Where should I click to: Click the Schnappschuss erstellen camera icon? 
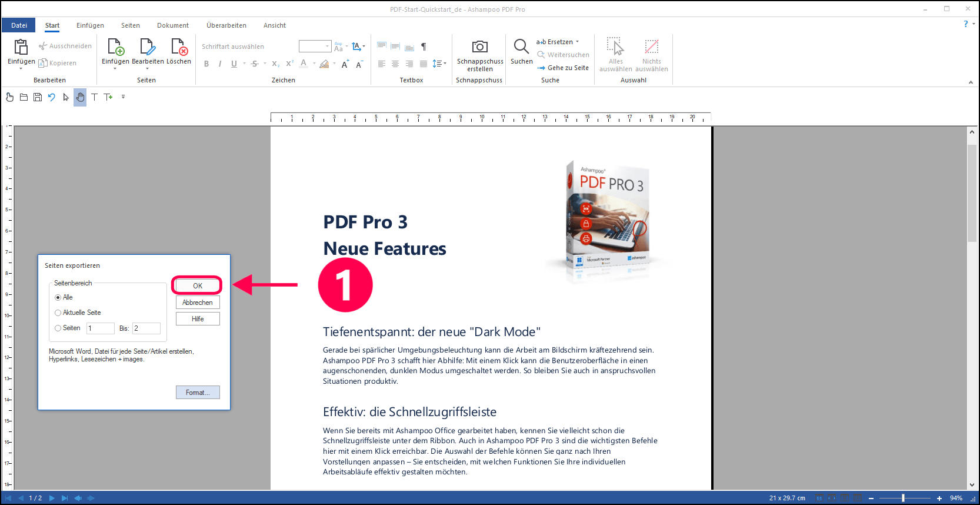coord(480,46)
